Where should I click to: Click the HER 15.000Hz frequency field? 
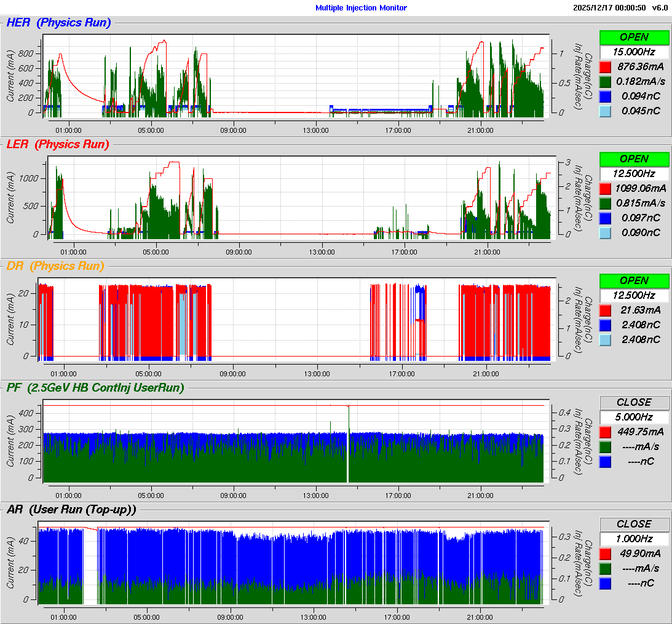634,52
